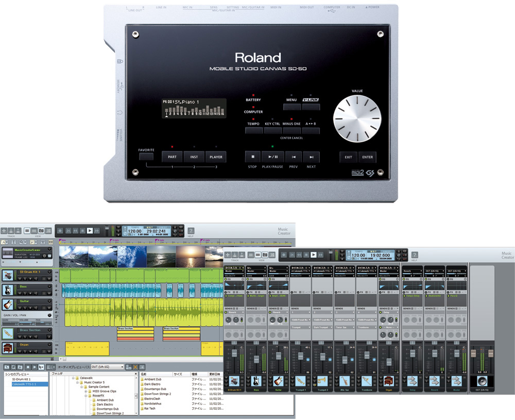Click the Alto Sax icon in mixer window
The height and width of the screenshot is (420, 515).
(345, 381)
